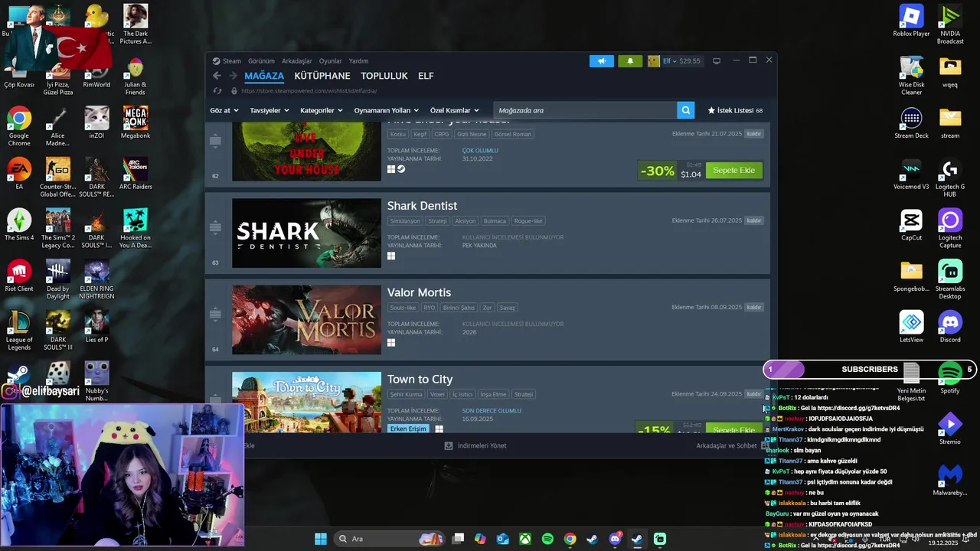Open the ELF profile tab

(426, 76)
